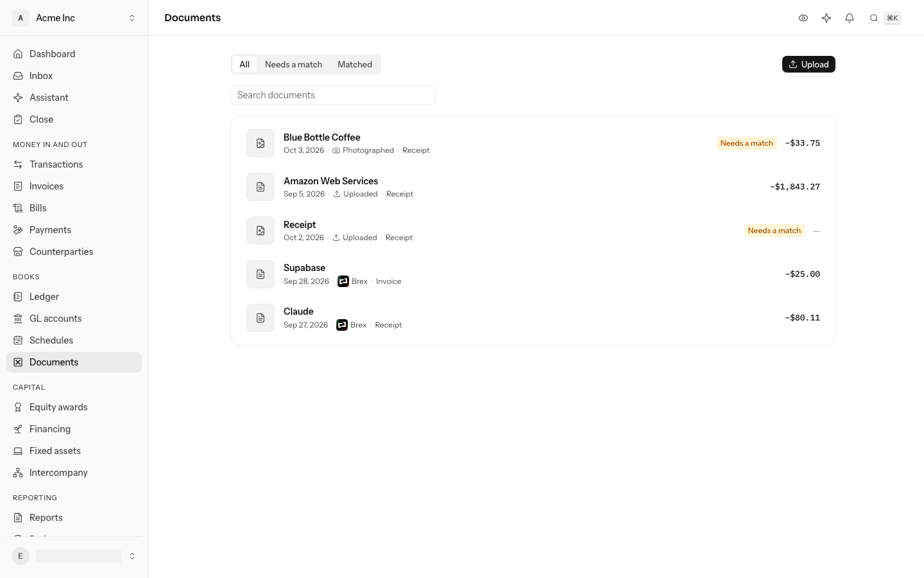Click the eye visibility icon in header

point(803,18)
